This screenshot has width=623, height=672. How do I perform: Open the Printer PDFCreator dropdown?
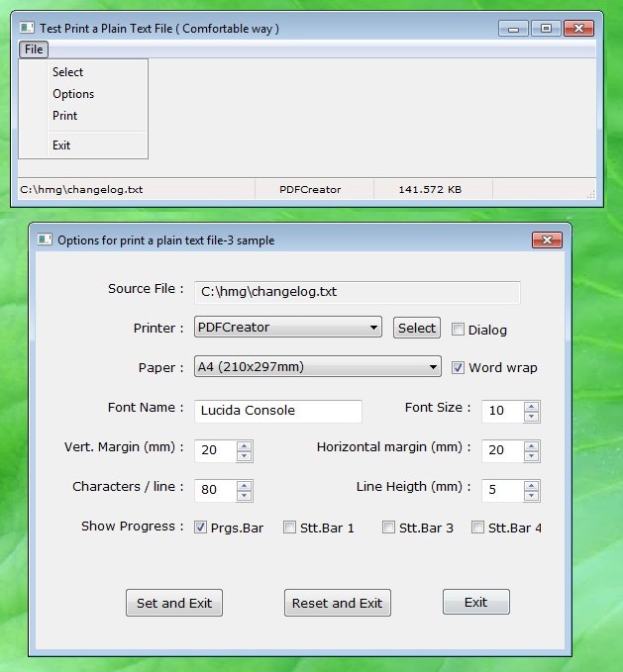[287, 328]
